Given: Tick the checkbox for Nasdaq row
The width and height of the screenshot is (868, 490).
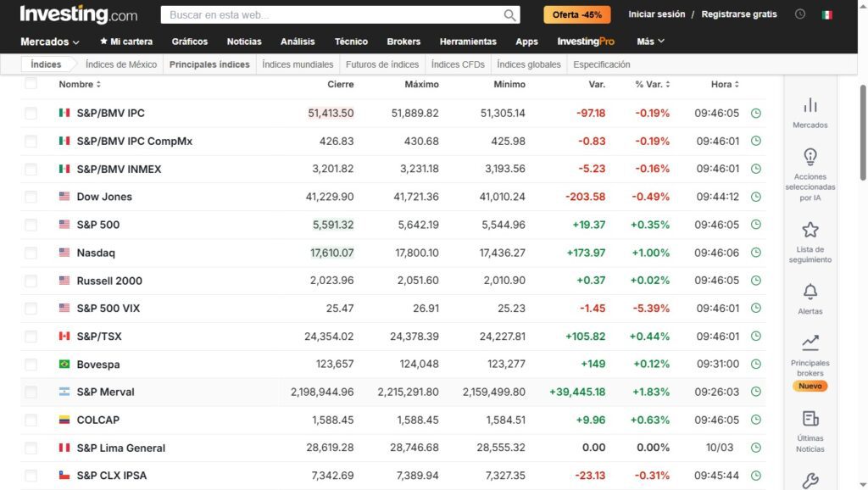Looking at the screenshot, I should coord(31,253).
